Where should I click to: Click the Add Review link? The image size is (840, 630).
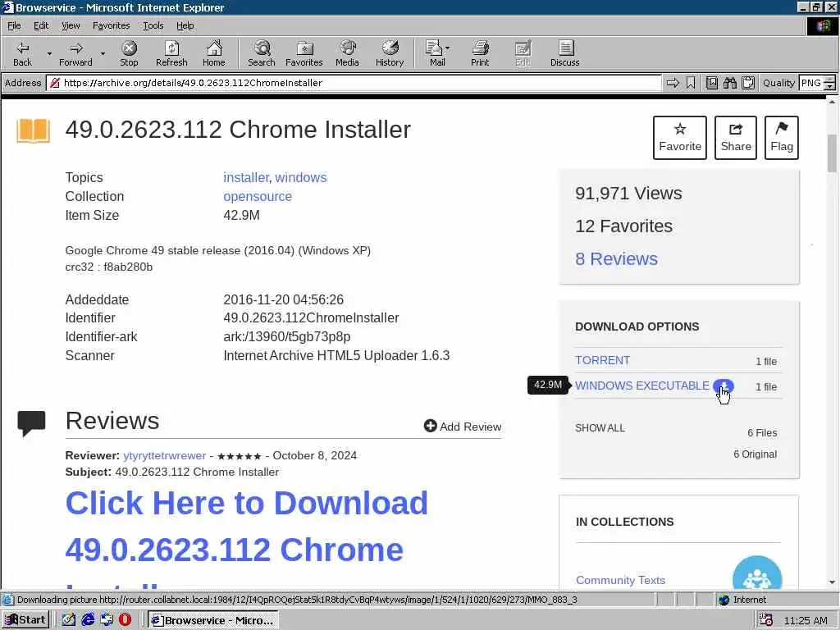click(x=463, y=427)
